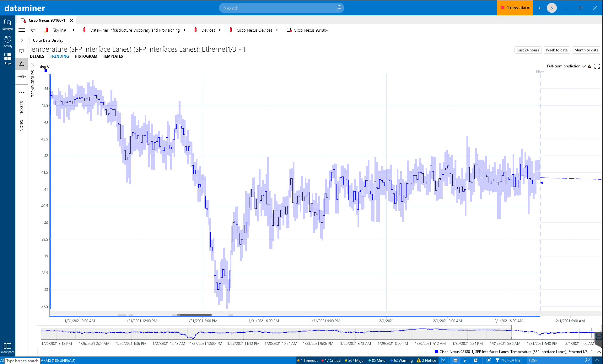Expand the DataMiner Infrastructure Discovery breadcrumb arrow
Image resolution: width=603 pixels, height=364 pixels.
click(x=185, y=30)
